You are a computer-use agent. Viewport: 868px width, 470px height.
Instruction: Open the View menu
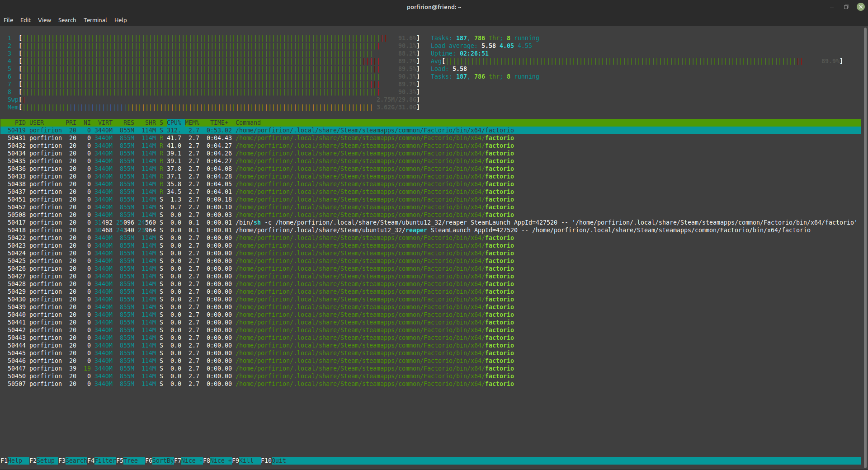pos(44,20)
